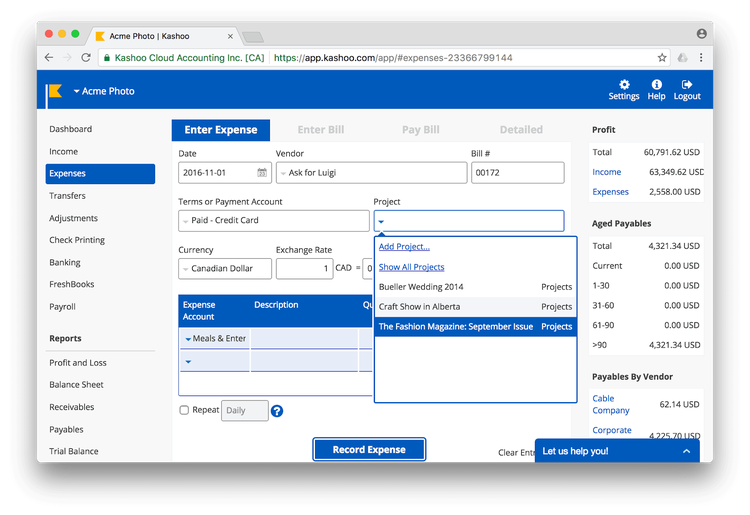This screenshot has width=750, height=515.
Task: Click the Repeat help question mark icon
Action: tap(276, 411)
